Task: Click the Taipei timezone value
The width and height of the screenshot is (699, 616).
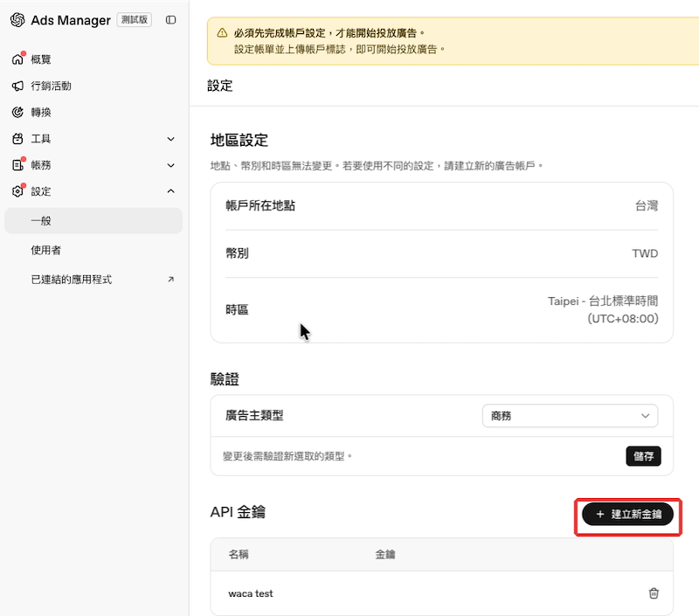Action: 603,310
